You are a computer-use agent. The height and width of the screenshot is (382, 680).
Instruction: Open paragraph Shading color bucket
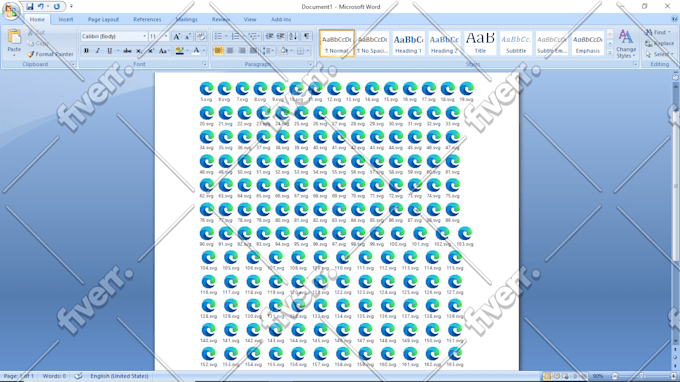coord(284,51)
